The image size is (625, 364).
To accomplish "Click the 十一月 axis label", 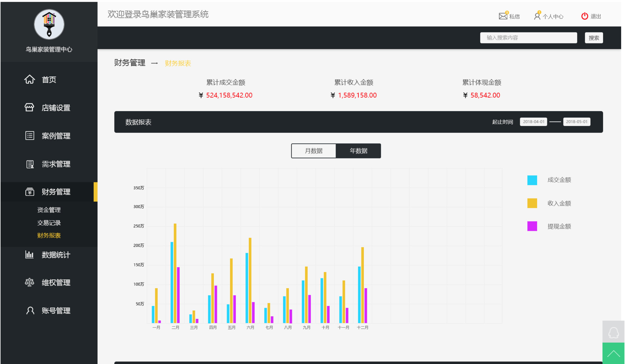I will [x=344, y=327].
